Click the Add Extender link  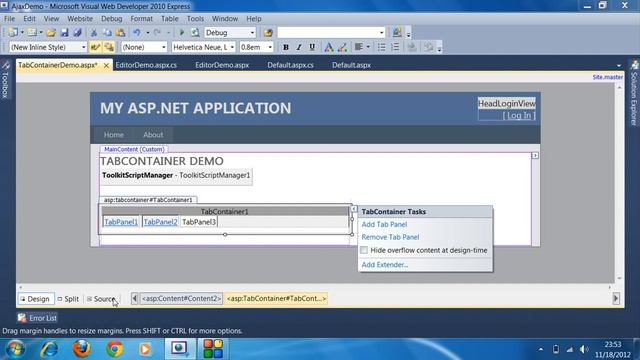[384, 265]
